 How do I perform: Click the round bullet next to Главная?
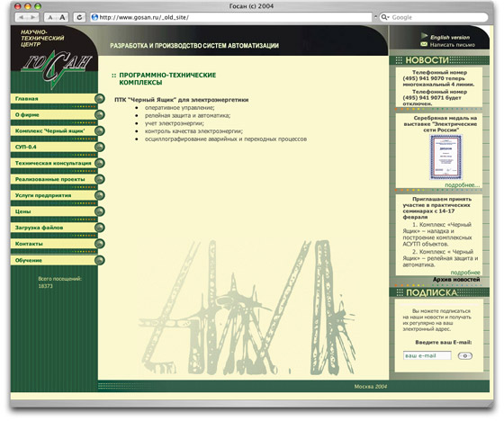click(100, 99)
